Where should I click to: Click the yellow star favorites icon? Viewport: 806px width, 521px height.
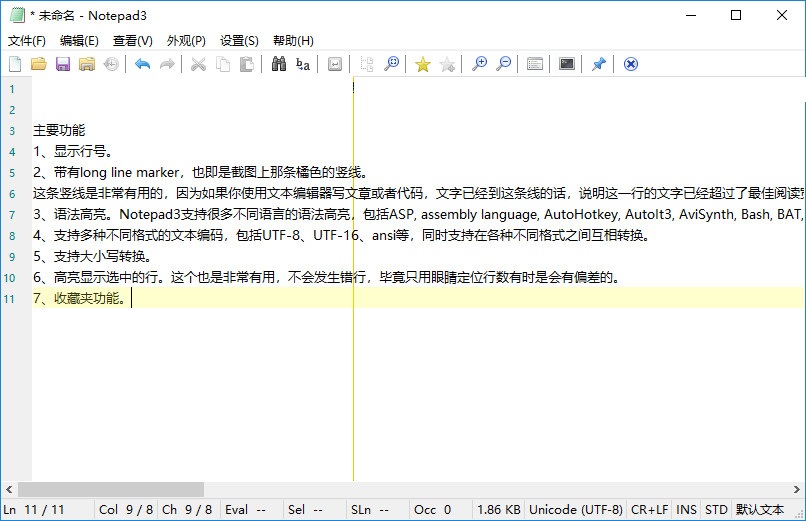click(423, 64)
